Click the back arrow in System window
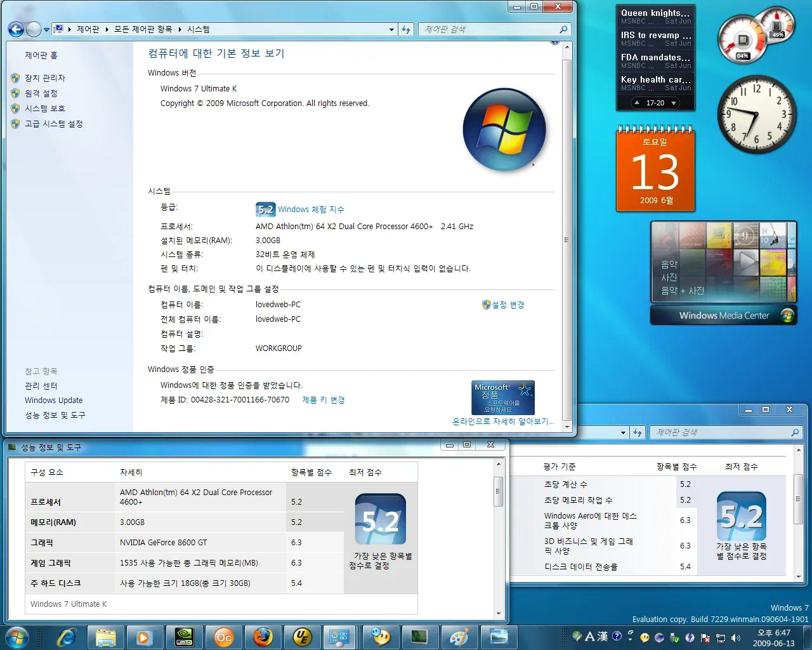This screenshot has height=650, width=812. 16,29
